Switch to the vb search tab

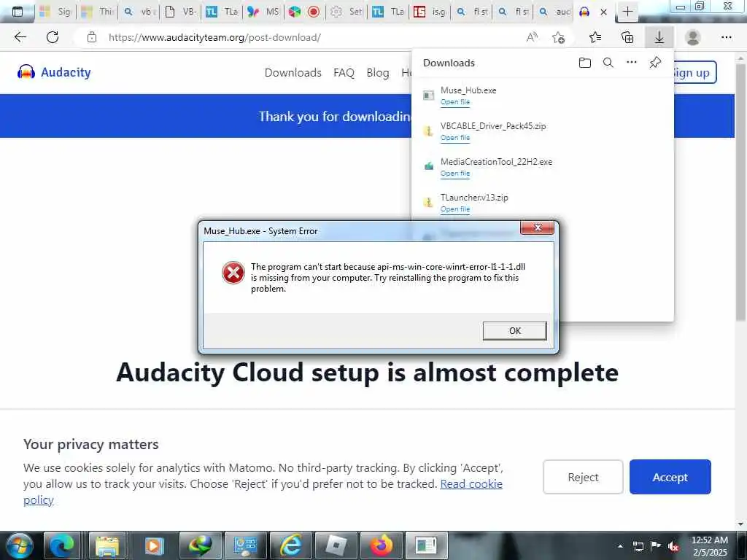tap(139, 12)
